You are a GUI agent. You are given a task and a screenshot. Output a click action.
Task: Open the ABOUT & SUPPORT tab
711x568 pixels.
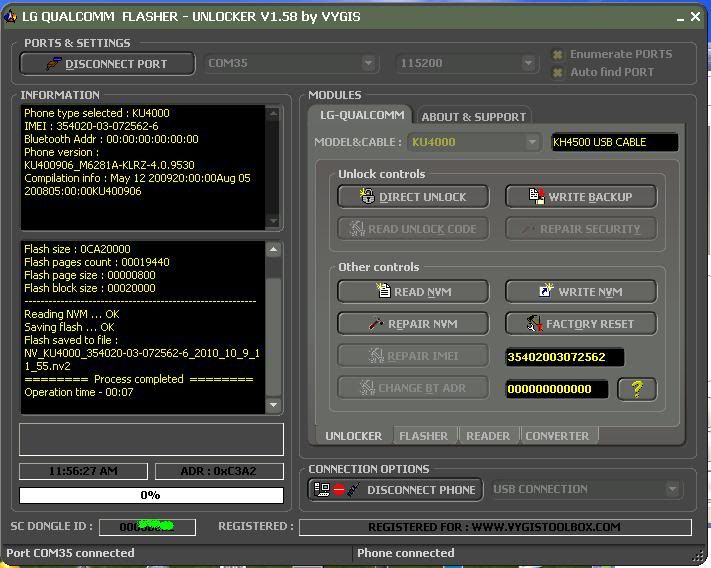(474, 117)
